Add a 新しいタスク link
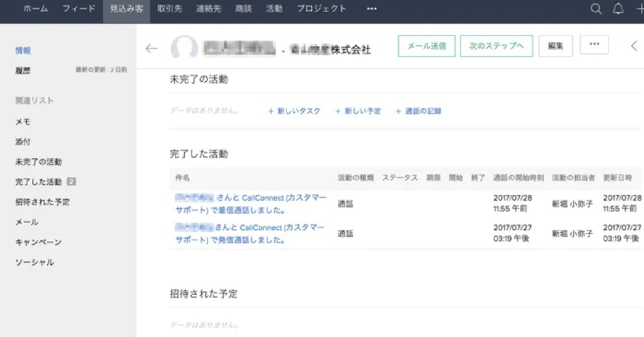 click(x=294, y=111)
